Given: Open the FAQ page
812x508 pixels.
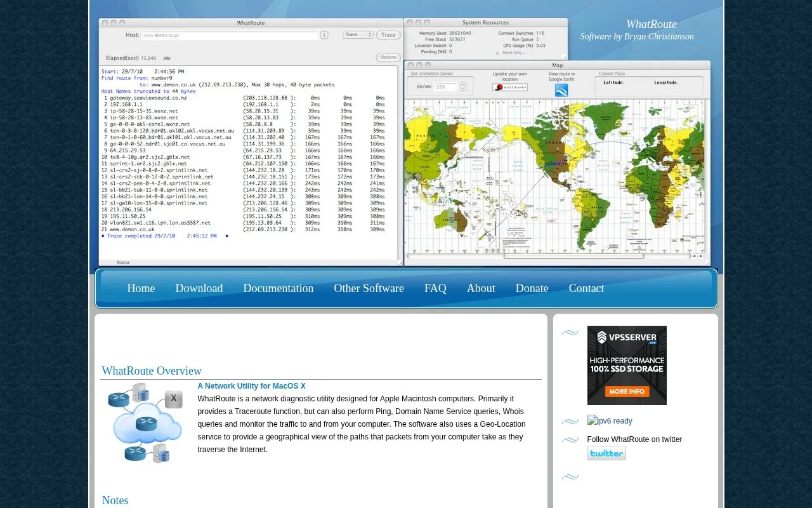Looking at the screenshot, I should click(x=435, y=288).
